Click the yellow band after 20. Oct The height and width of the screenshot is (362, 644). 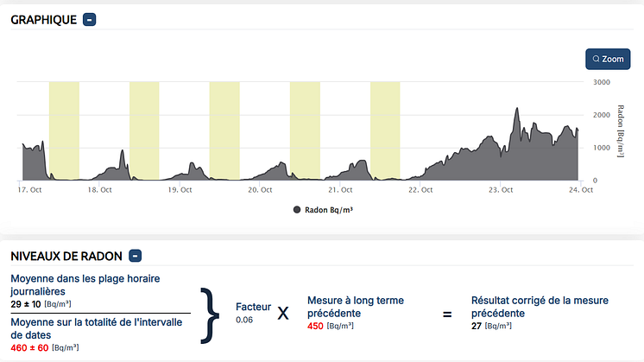pyautogui.click(x=305, y=130)
